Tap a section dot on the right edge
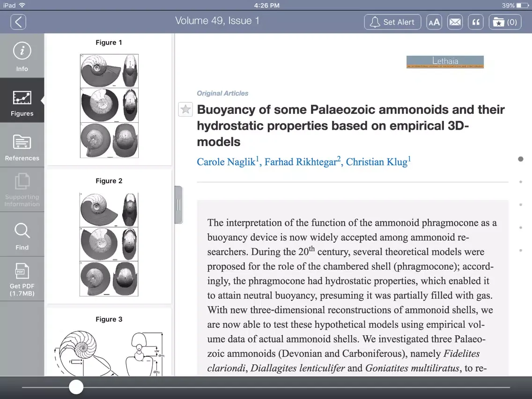Screen dimensions: 532x399 [x=521, y=159]
